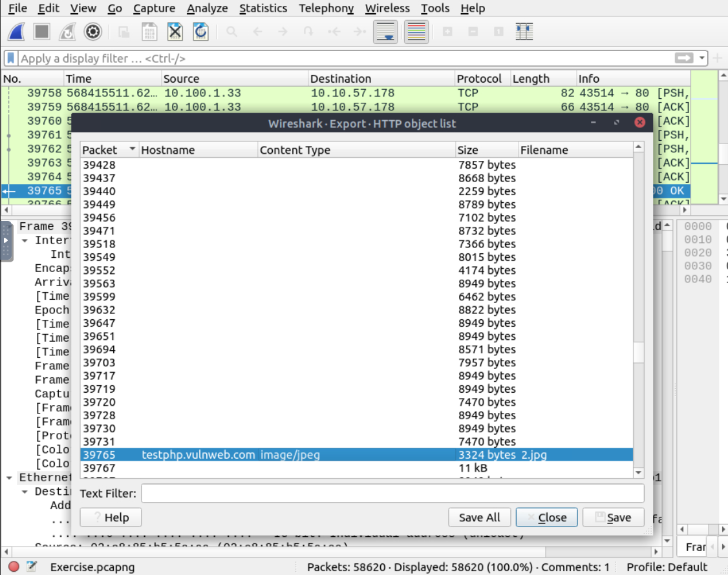
Task: Edit capture file comments icon in status bar
Action: tap(32, 567)
